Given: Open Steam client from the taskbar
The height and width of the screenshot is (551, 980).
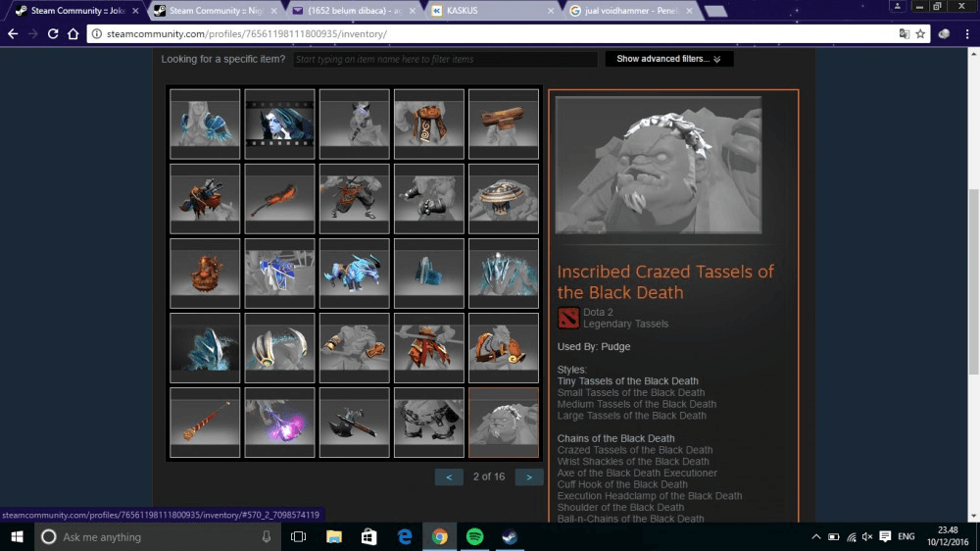Looking at the screenshot, I should pos(510,536).
